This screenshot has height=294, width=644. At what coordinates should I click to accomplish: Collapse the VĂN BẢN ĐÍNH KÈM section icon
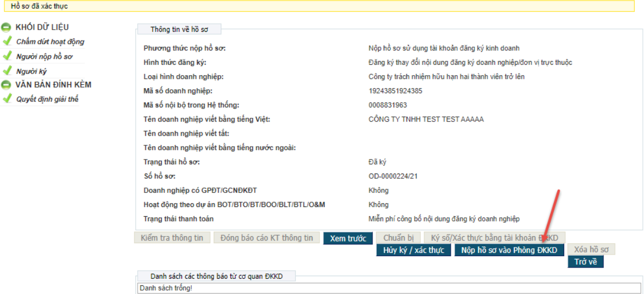[6, 85]
